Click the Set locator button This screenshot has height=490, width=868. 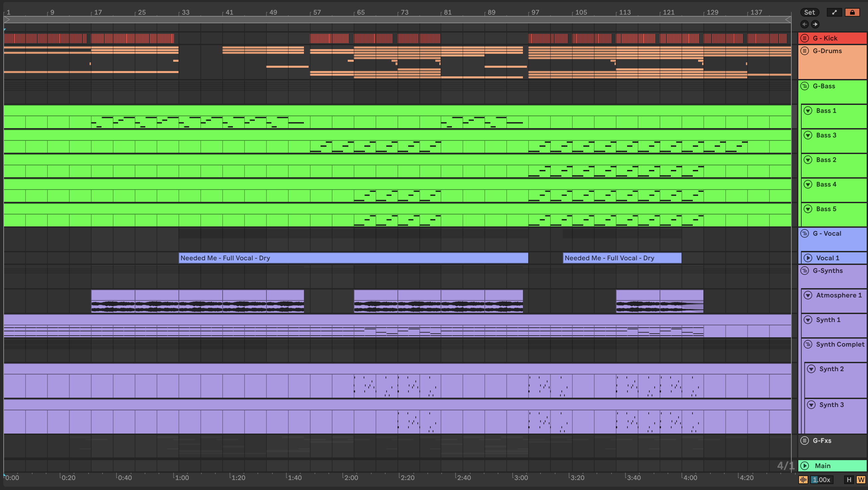click(809, 13)
